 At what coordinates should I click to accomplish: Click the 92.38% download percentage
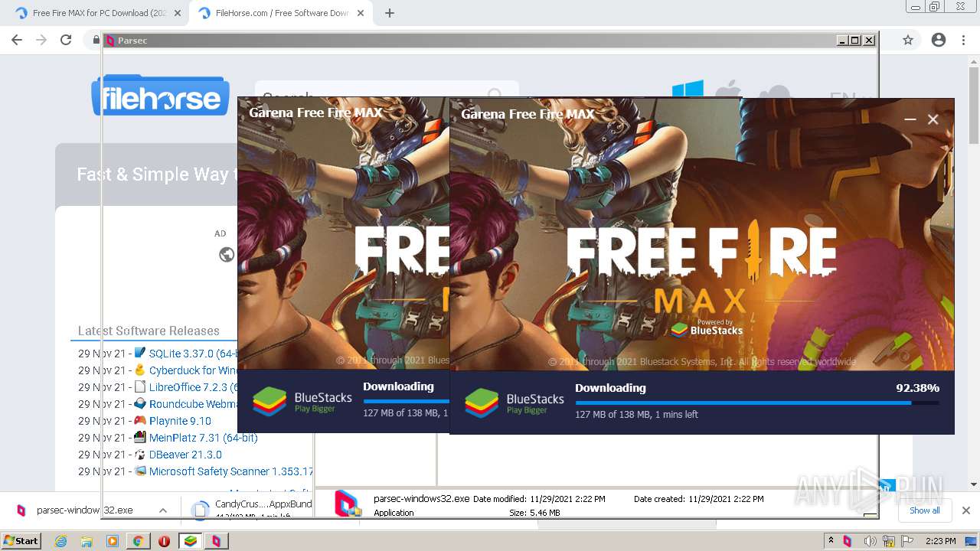point(917,388)
